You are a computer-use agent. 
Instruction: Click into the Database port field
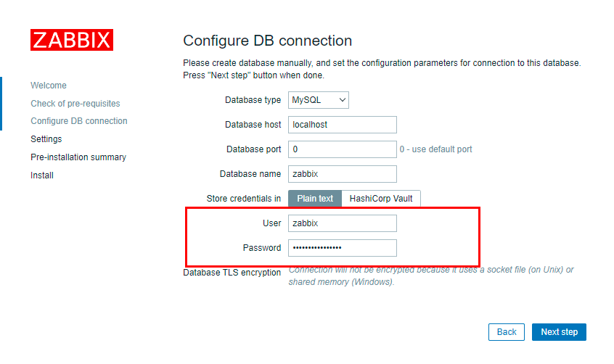pos(343,149)
